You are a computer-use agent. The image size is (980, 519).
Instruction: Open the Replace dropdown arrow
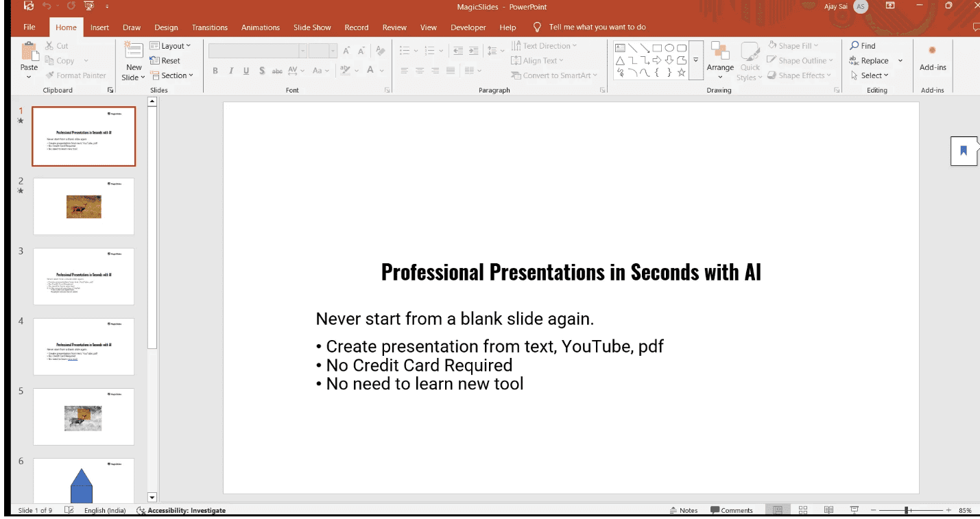click(x=900, y=61)
